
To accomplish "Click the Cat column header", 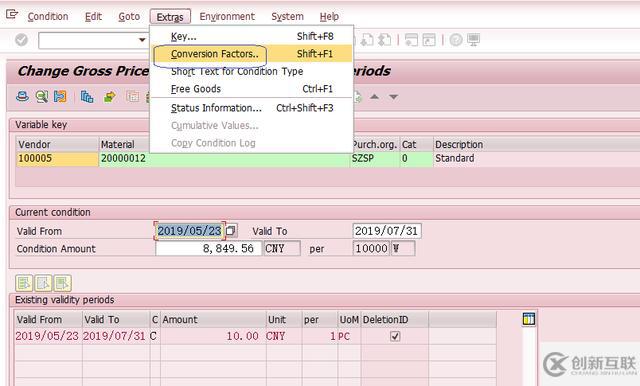I will [416, 144].
